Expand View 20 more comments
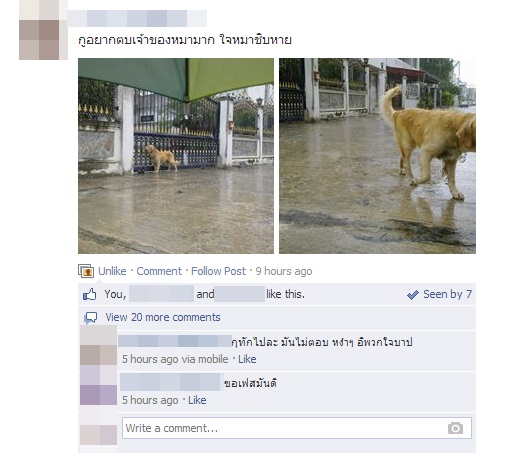Screen dimensions: 525x469 pyautogui.click(x=163, y=317)
